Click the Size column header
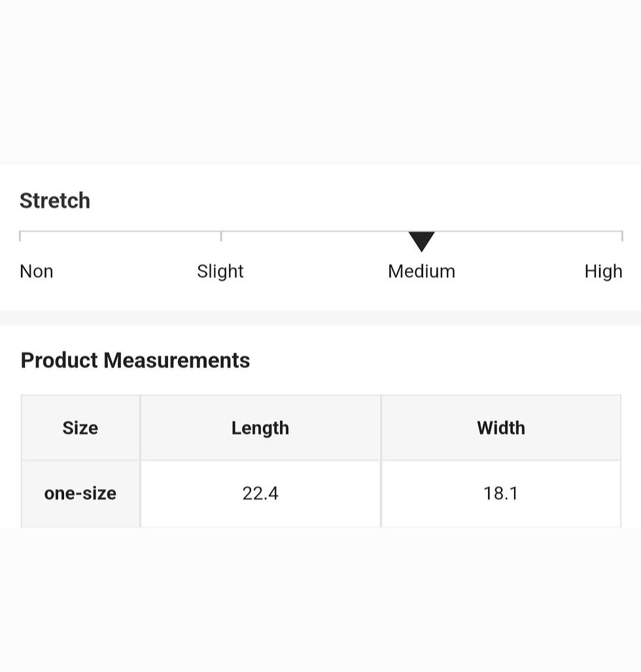The height and width of the screenshot is (672, 641). [80, 428]
